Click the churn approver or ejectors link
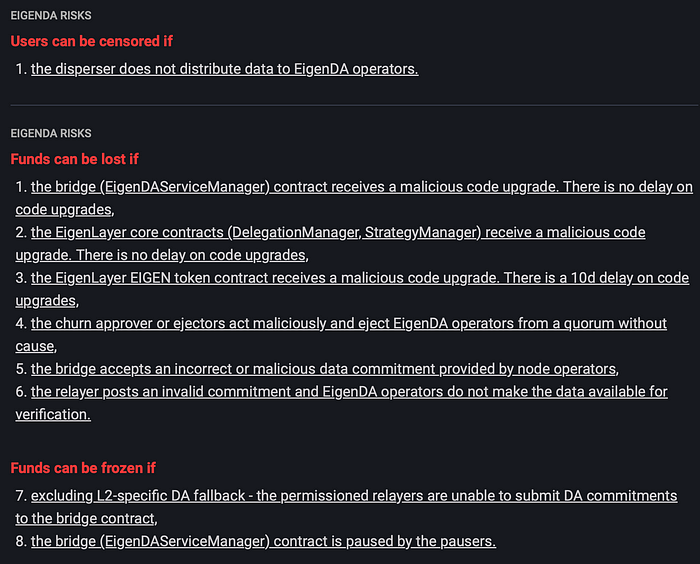700x564 pixels. point(348,324)
